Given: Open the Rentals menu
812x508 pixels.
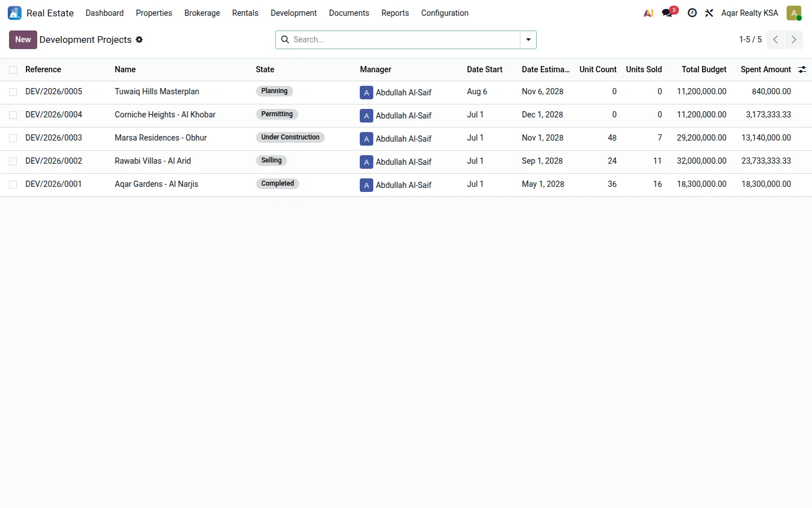Looking at the screenshot, I should tap(245, 13).
